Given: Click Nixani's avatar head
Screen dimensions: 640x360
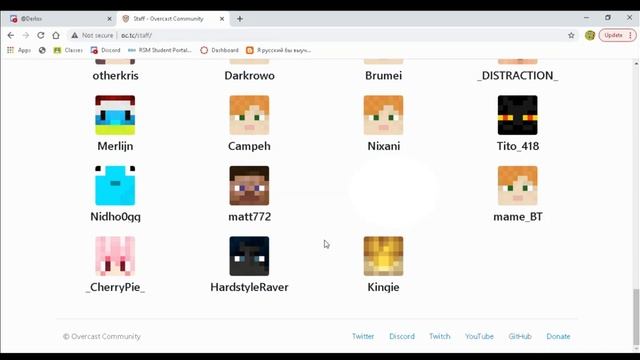Looking at the screenshot, I should (x=383, y=115).
